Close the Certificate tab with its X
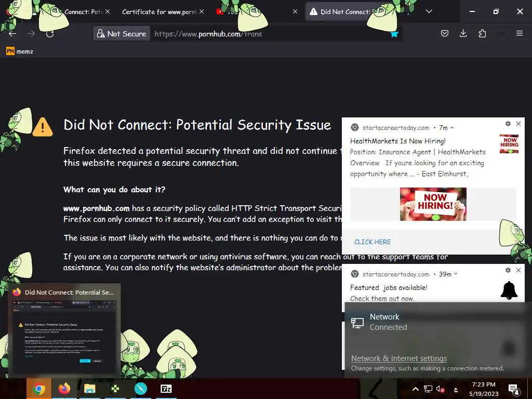Viewport: 532px width, 399px height. tap(202, 11)
